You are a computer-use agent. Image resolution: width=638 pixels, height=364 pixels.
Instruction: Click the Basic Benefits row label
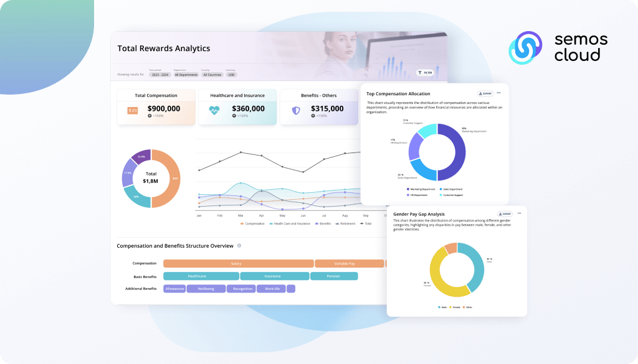click(145, 277)
